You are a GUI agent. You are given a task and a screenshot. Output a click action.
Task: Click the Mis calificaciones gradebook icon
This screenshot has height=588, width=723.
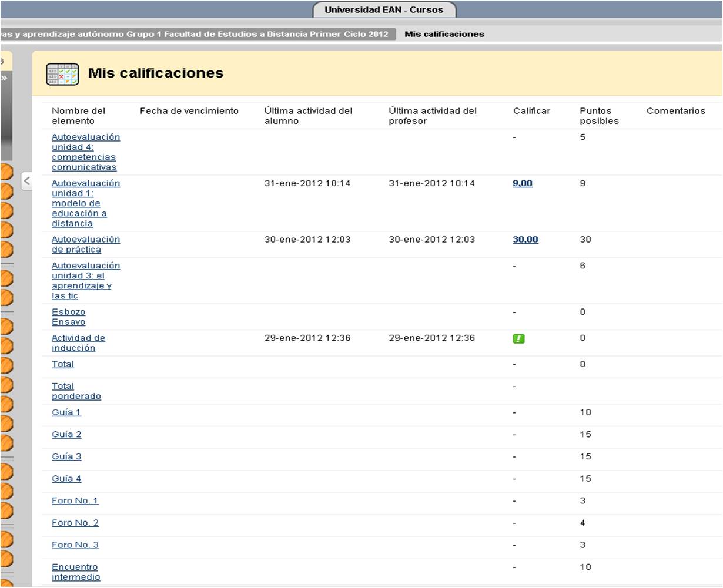[62, 74]
